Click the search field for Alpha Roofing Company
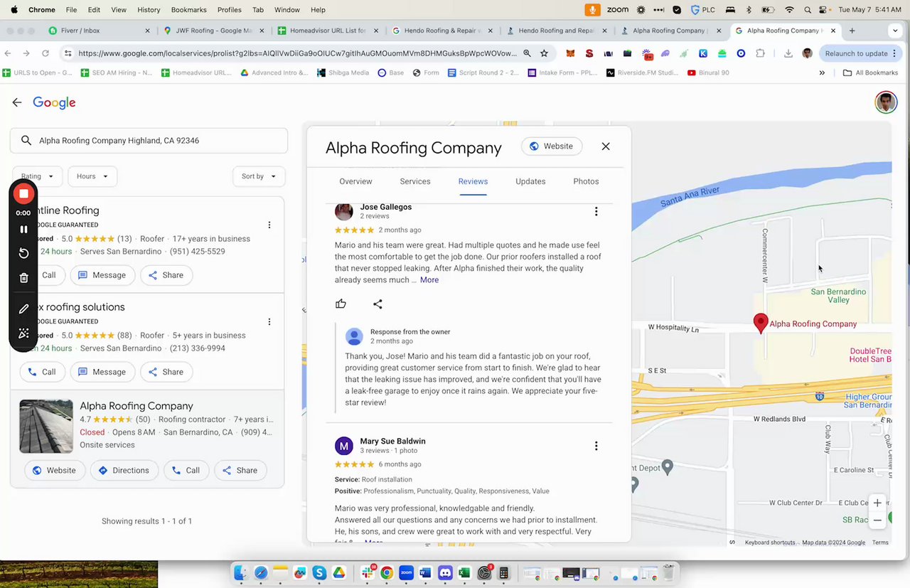 pyautogui.click(x=149, y=141)
